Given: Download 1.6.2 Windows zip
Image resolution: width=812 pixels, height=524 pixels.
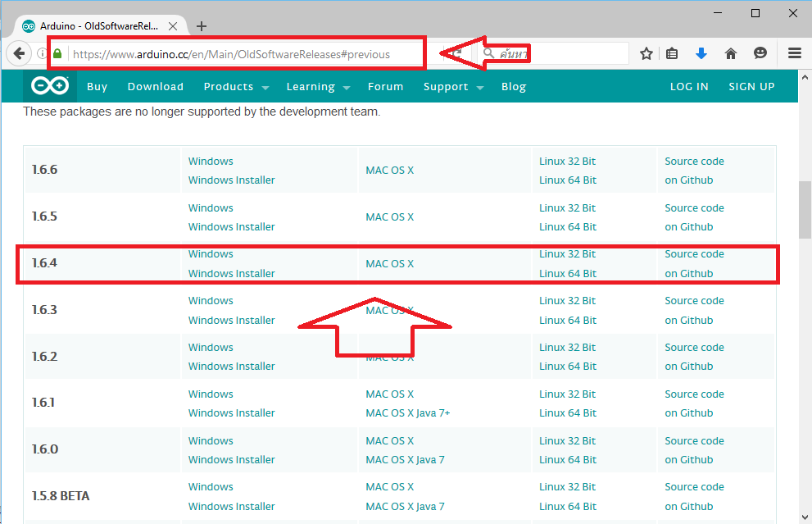Looking at the screenshot, I should 211,347.
